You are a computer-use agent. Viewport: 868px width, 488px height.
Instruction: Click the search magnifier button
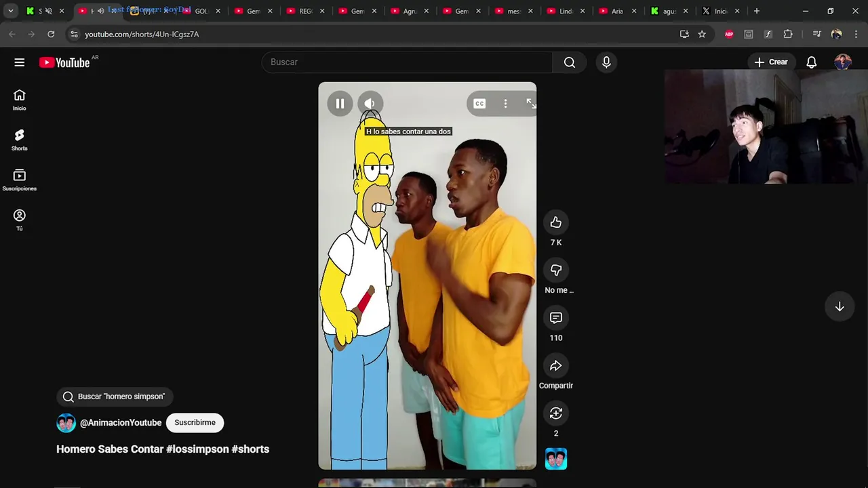tap(570, 62)
